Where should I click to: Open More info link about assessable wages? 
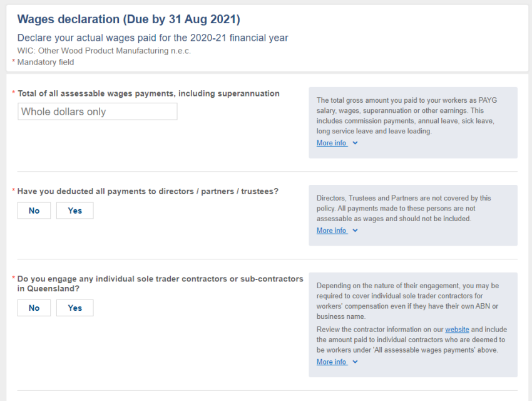pos(332,143)
